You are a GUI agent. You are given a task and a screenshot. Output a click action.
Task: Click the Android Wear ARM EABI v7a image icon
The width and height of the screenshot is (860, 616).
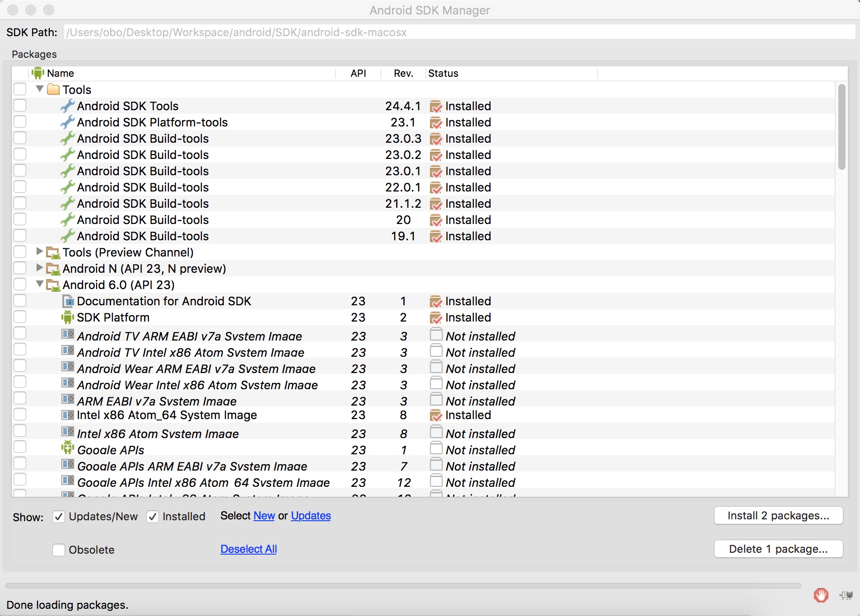[x=68, y=367]
